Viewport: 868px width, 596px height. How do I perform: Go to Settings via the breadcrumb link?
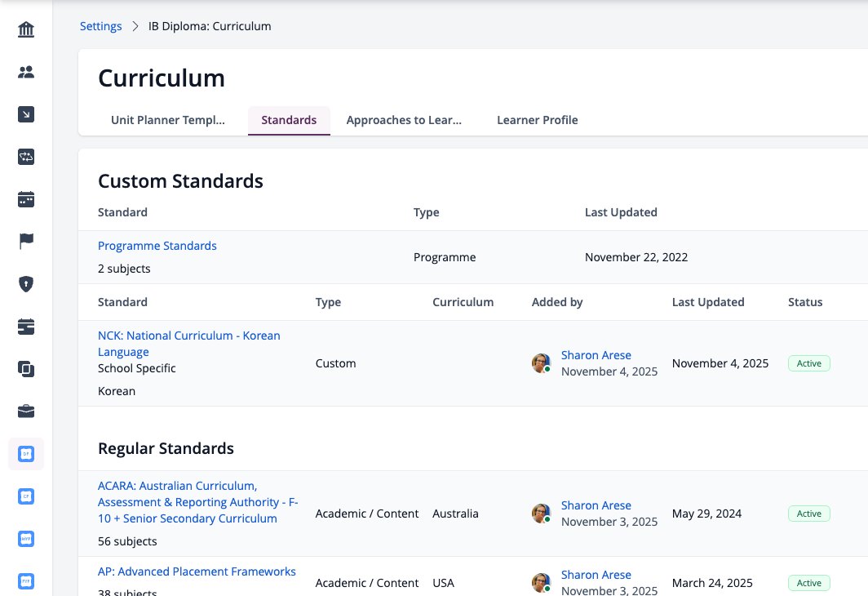coord(101,26)
